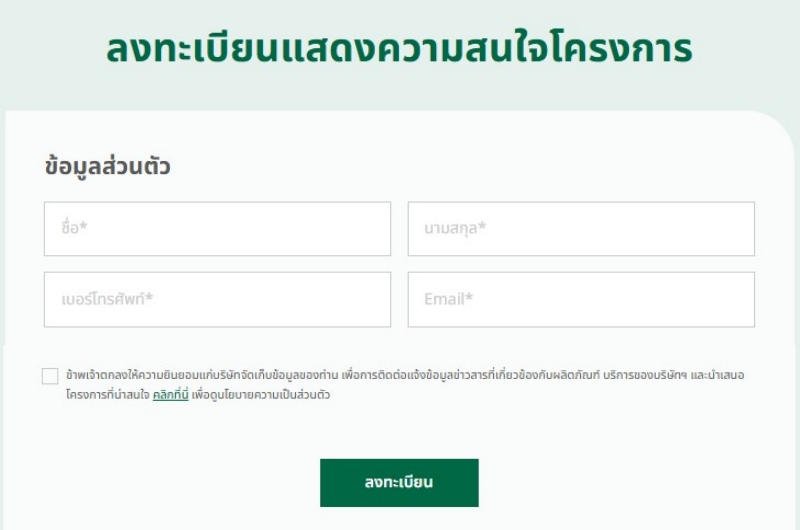The height and width of the screenshot is (530, 800).
Task: Click white text on the ลงทะเบียน button
Action: click(x=399, y=482)
